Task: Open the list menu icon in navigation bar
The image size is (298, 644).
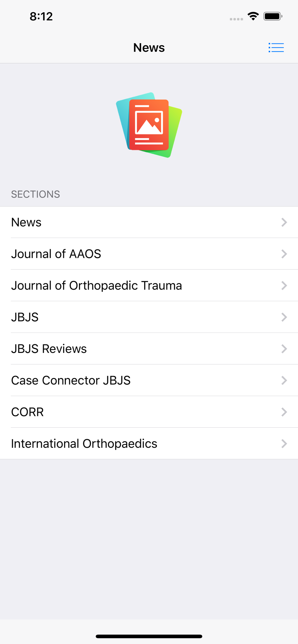Action: [276, 48]
